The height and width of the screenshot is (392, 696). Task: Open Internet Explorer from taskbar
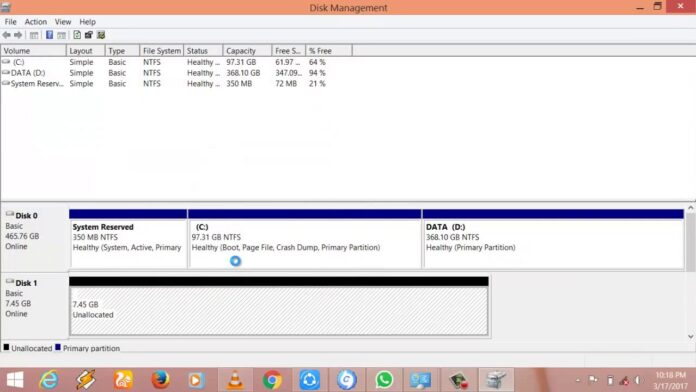coord(49,380)
